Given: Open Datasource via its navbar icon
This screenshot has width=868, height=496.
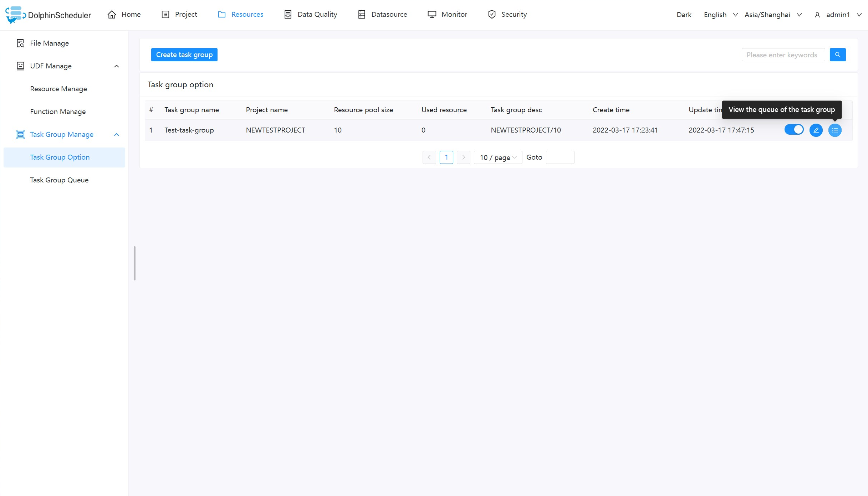Looking at the screenshot, I should tap(362, 14).
